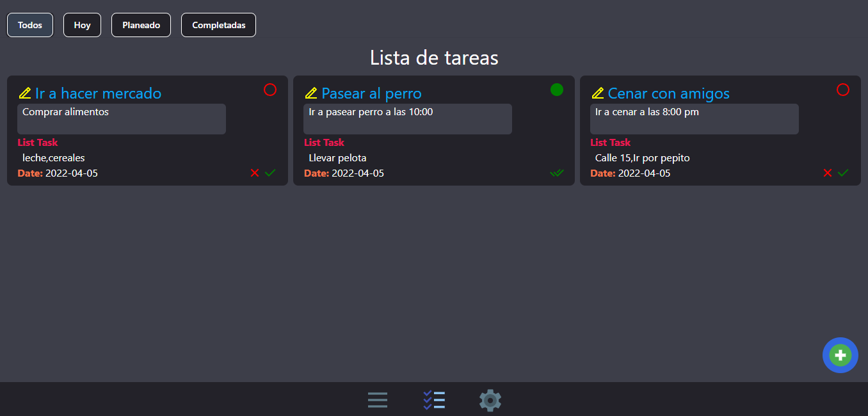
Task: Toggle the green status circle on 'Pasear al perro'
Action: pyautogui.click(x=557, y=90)
